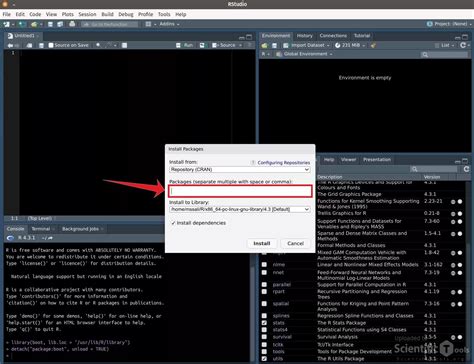Save all open documents icon
Screen dimensions: 474x364
click(x=60, y=24)
